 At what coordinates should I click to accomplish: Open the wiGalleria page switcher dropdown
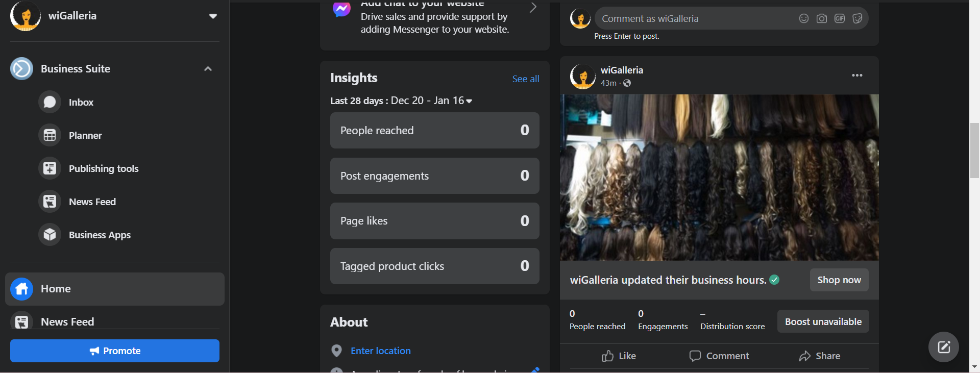pos(213,16)
